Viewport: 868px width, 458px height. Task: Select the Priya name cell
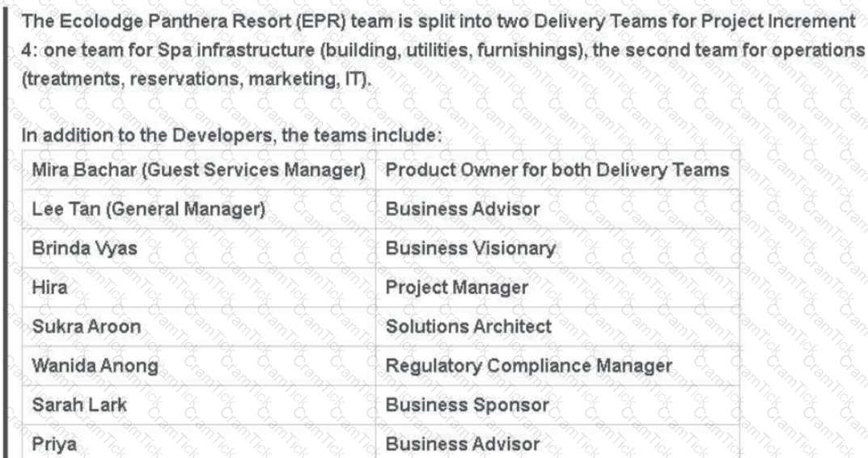point(199,443)
